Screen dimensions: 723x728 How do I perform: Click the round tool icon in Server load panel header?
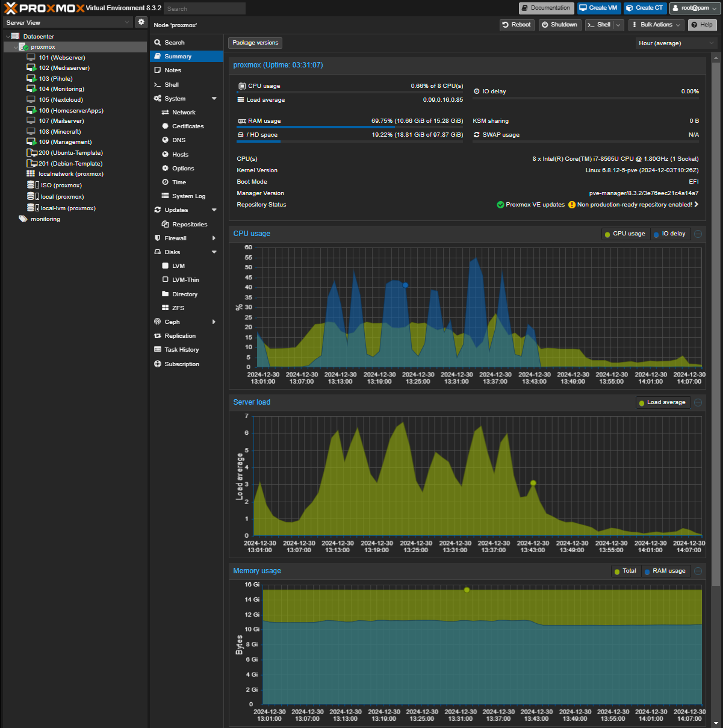pyautogui.click(x=698, y=402)
